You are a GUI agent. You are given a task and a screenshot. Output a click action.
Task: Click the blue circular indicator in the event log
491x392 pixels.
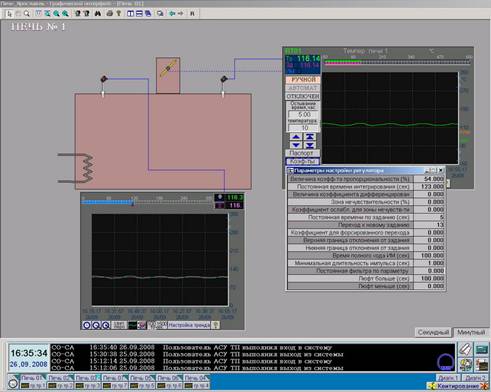446,362
